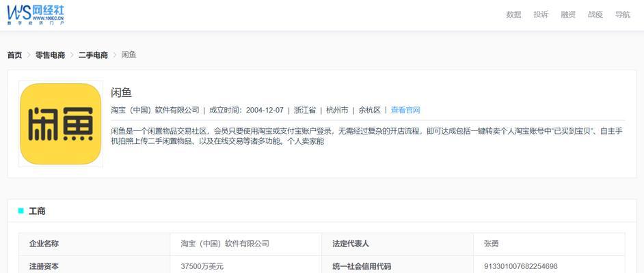Click the 浙江省 location text
The width and height of the screenshot is (644, 273).
point(305,111)
